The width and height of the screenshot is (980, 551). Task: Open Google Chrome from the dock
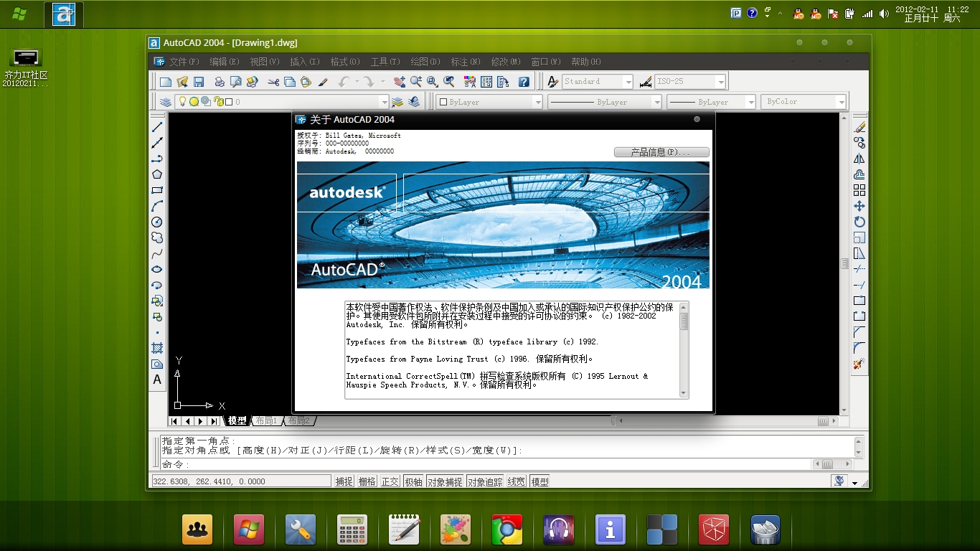coord(507,530)
